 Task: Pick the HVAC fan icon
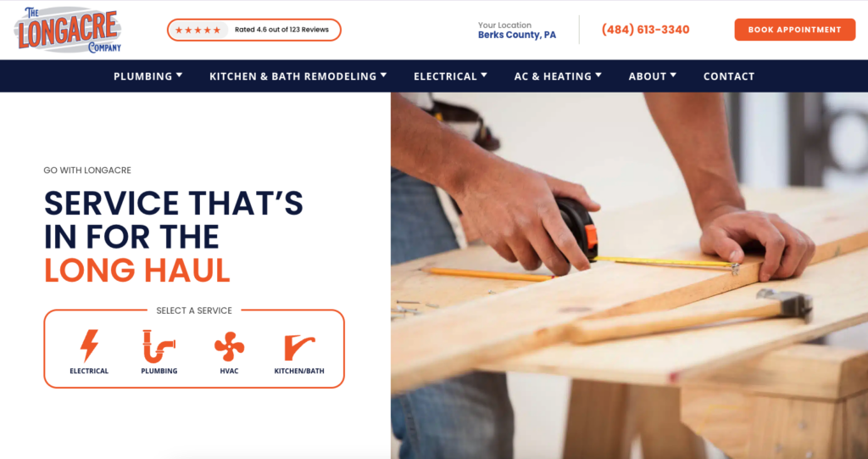pyautogui.click(x=229, y=346)
